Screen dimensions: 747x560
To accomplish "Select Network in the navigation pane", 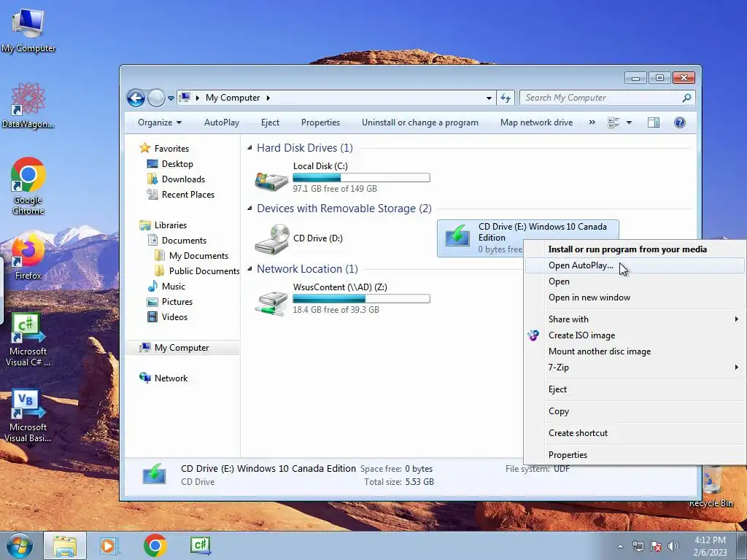I will tap(171, 378).
